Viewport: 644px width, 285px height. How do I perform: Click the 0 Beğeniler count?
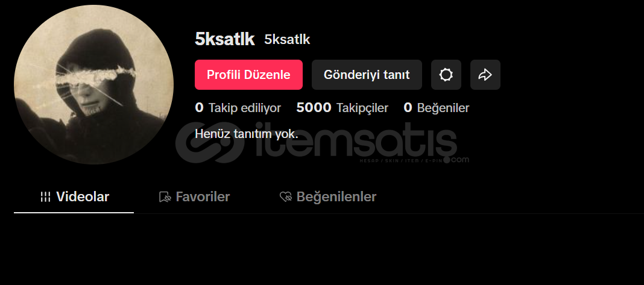point(436,108)
